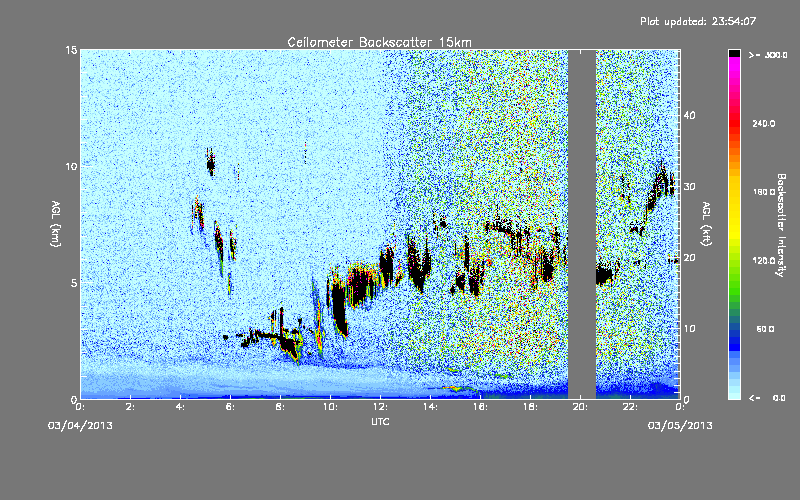Click the '<= 0.0' colorbar minimum label
The image size is (800, 500).
[767, 397]
